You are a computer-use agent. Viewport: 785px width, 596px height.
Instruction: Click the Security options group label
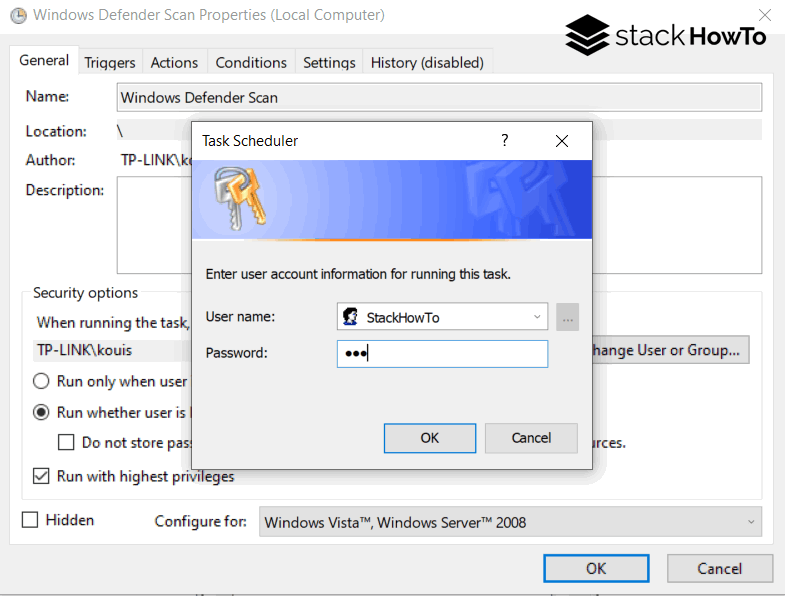[x=85, y=292]
